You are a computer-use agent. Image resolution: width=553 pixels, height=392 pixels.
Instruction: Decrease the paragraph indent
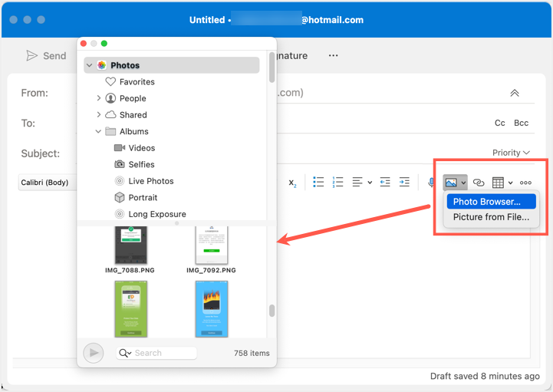(385, 182)
